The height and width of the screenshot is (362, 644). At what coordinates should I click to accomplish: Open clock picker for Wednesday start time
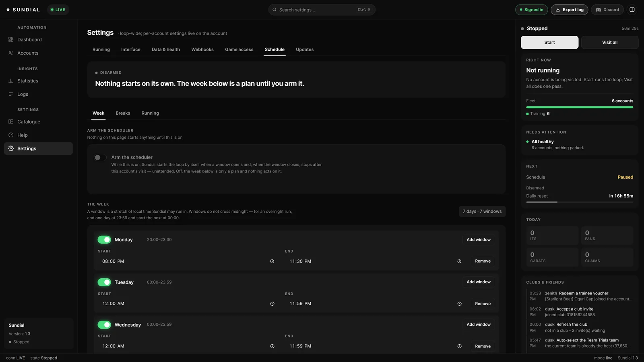click(x=272, y=346)
